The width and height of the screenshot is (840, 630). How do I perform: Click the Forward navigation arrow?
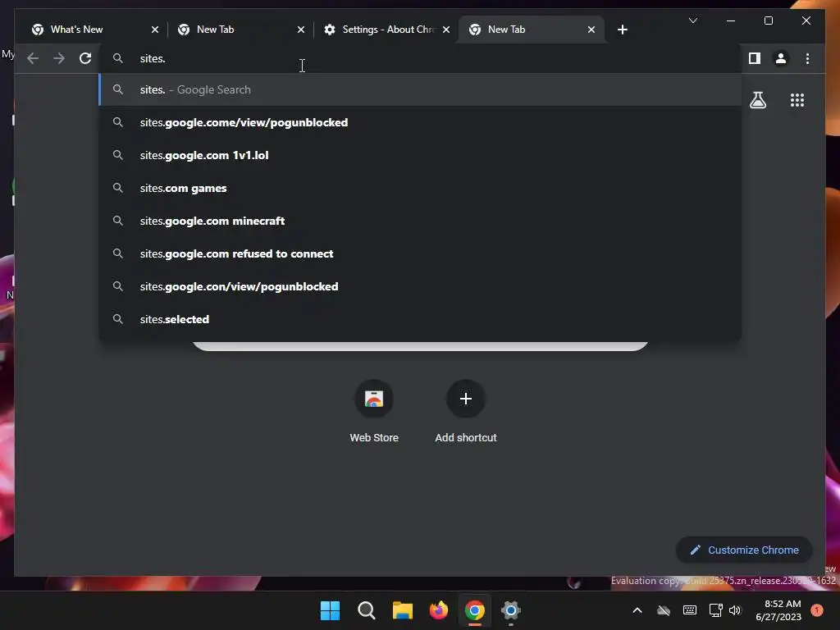[x=59, y=58]
